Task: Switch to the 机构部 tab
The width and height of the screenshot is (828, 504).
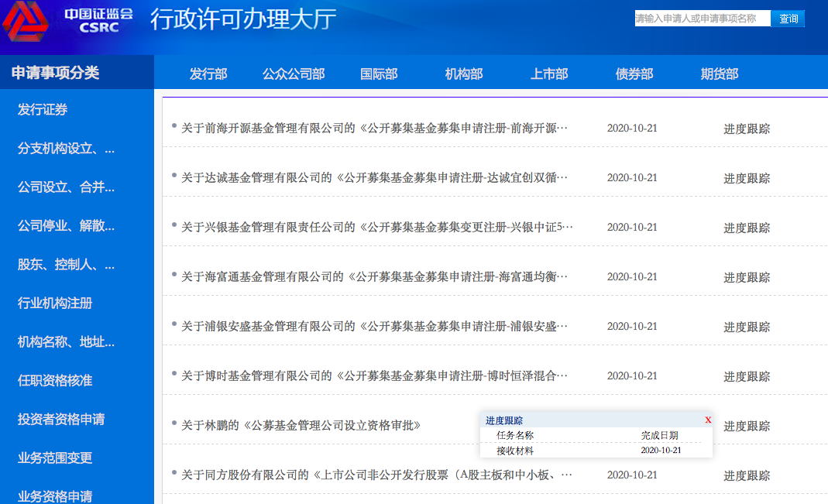Action: click(464, 74)
